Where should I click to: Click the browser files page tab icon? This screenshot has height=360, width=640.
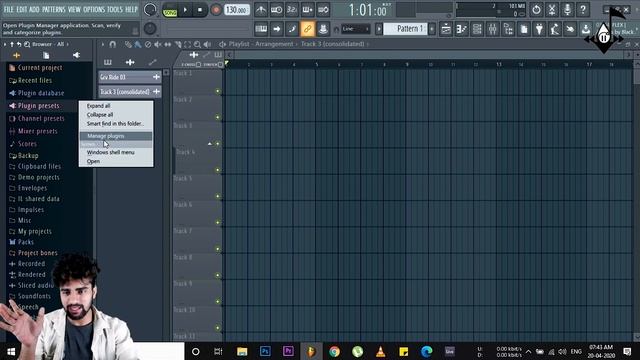coord(46,55)
